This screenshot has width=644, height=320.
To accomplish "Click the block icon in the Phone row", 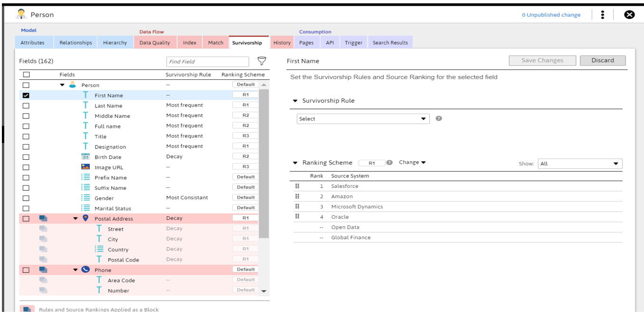I will [43, 270].
